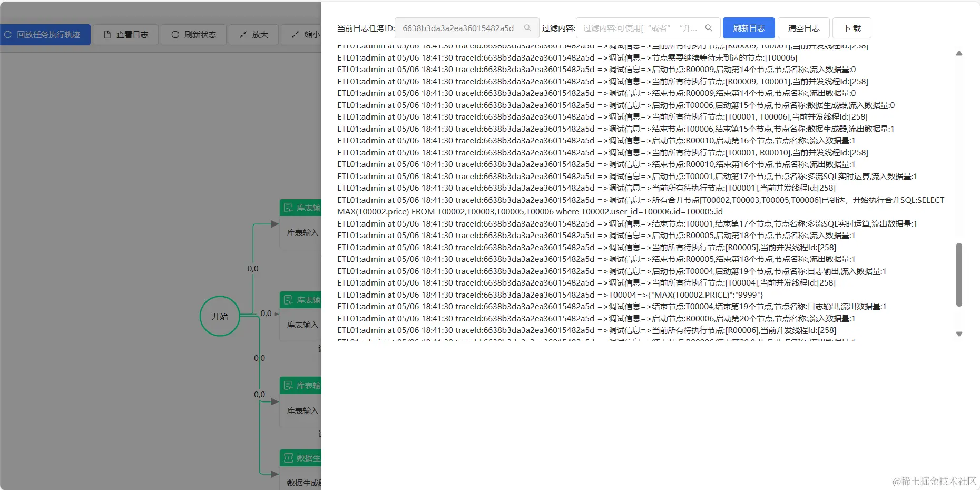Click the log line containing MAX(T00002.PRICE) 9999
This screenshot has height=490, width=980.
tap(550, 295)
